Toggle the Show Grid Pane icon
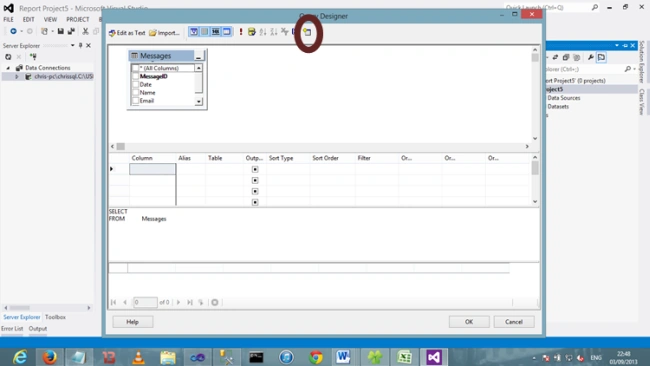 point(204,32)
